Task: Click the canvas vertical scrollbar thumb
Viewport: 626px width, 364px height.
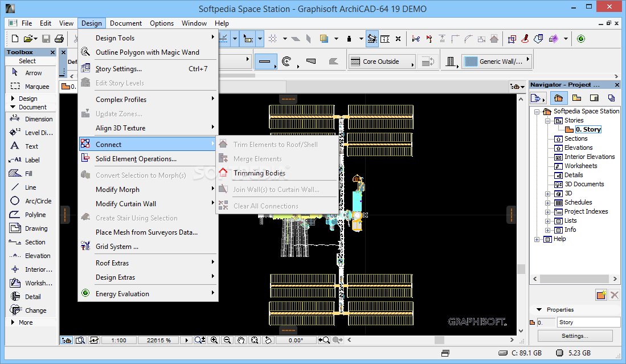Action: pos(521,269)
